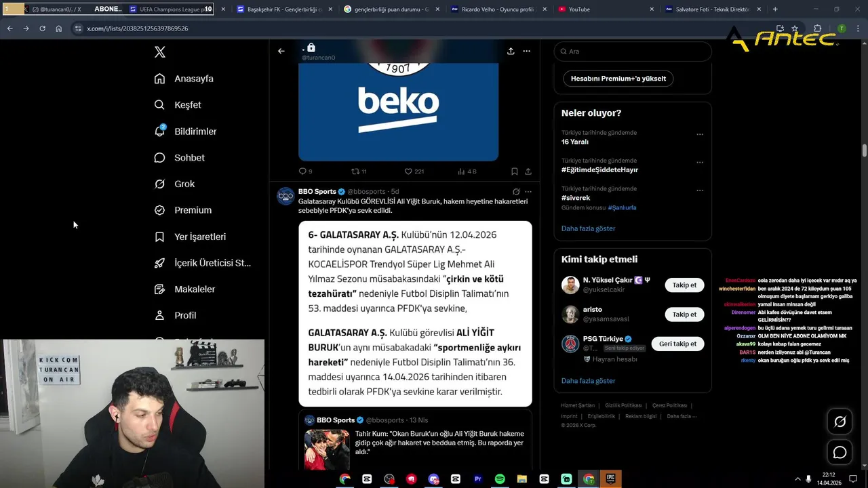Bookmark the beko image post

515,171
